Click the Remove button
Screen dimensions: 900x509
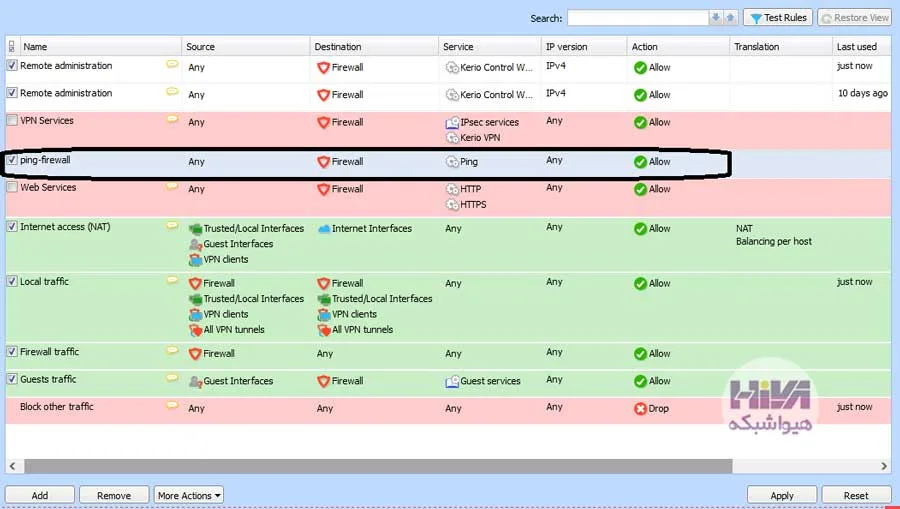114,495
